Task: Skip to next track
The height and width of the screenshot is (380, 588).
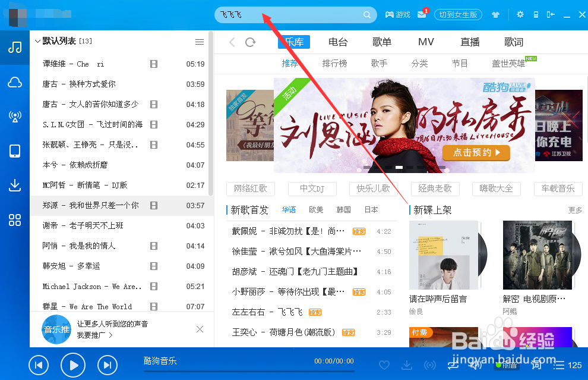Action: pyautogui.click(x=108, y=365)
